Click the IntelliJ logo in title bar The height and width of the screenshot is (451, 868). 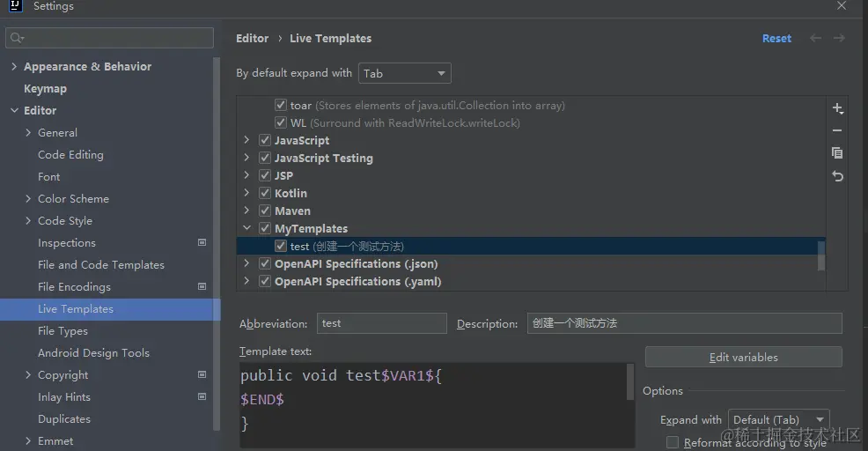pos(16,6)
